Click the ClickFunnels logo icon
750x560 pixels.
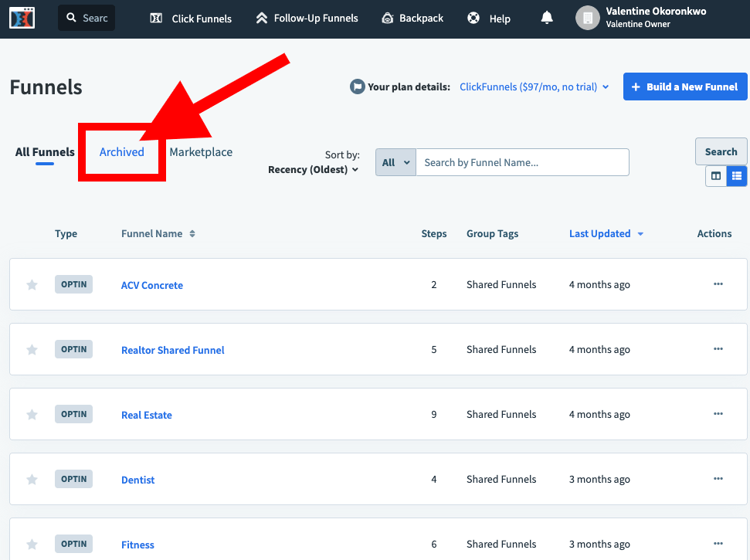pos(22,19)
